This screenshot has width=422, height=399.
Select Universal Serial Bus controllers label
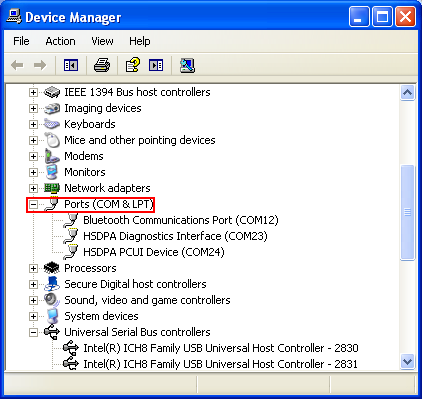click(x=137, y=332)
